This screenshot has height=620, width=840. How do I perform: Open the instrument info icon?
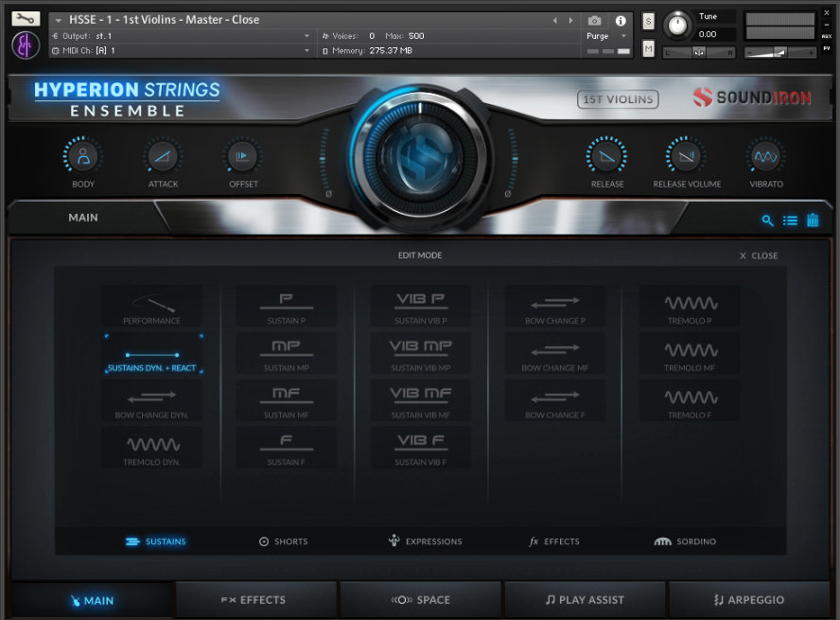click(x=621, y=20)
